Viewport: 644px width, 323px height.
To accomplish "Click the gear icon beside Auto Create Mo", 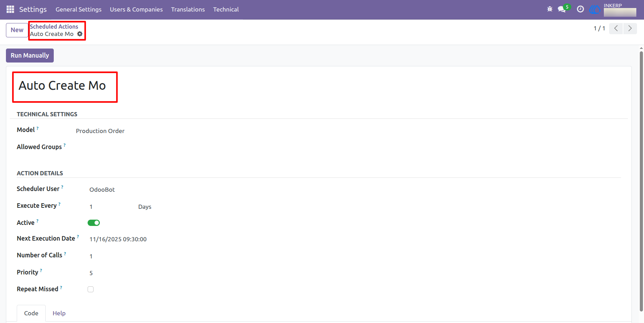I will click(80, 34).
